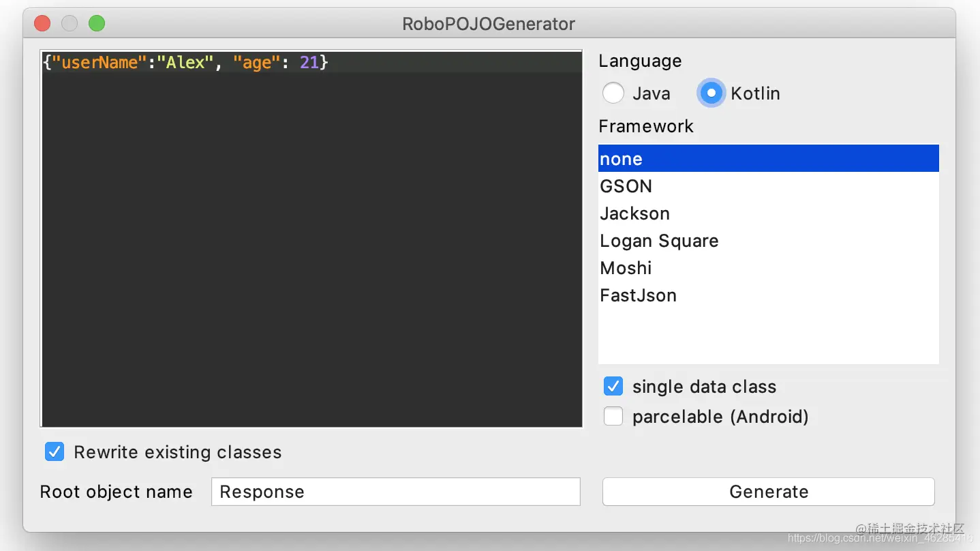This screenshot has height=551, width=980.
Task: Click the Generate button
Action: pos(768,492)
